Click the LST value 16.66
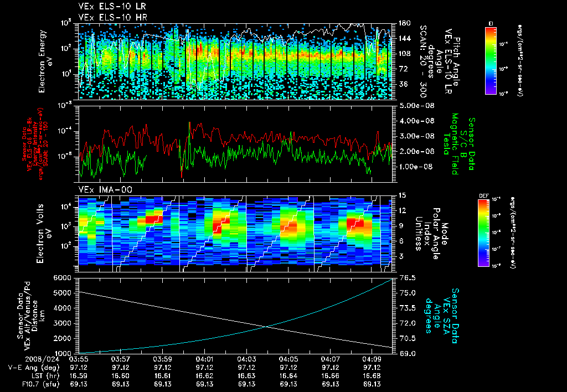This screenshot has width=567, height=392. [x=330, y=376]
